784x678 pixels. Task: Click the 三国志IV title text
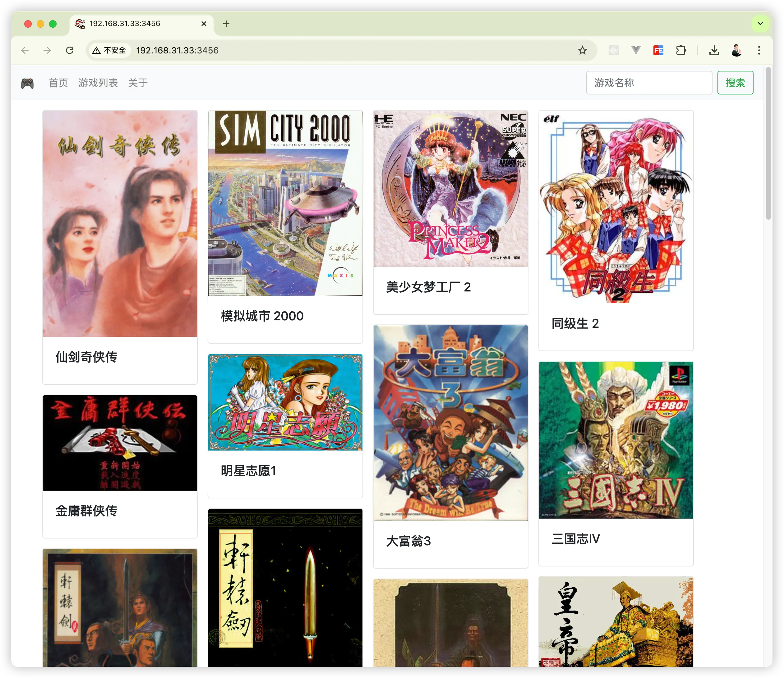[576, 539]
